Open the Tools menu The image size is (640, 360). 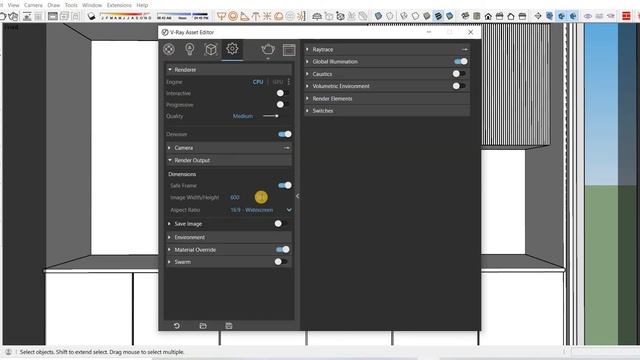(x=71, y=5)
